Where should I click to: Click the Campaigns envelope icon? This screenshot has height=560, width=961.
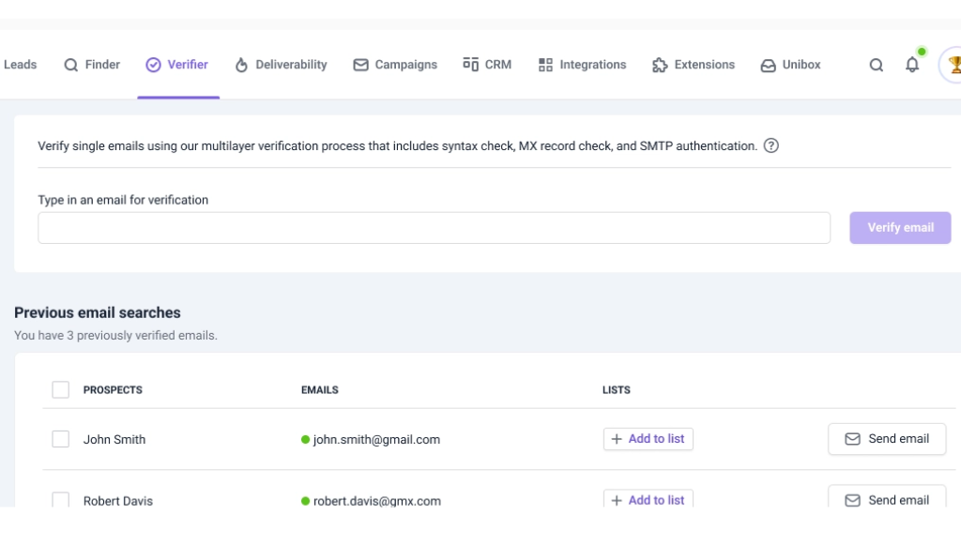pyautogui.click(x=361, y=65)
